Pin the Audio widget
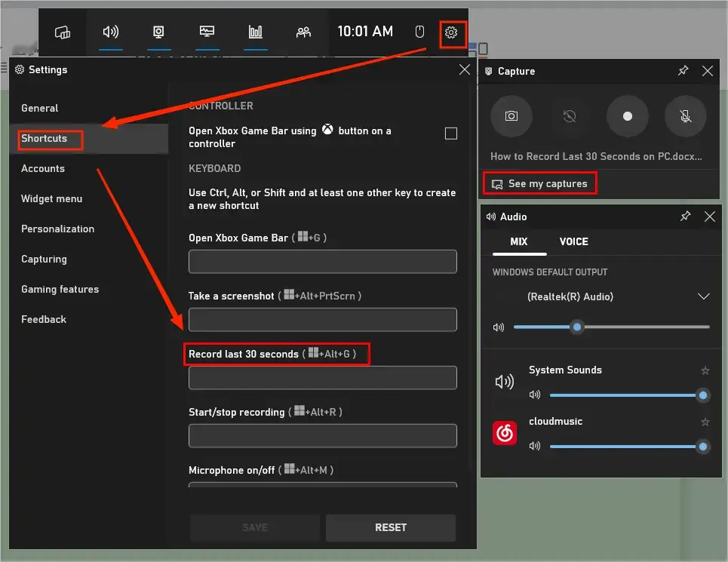The height and width of the screenshot is (562, 728). (685, 217)
